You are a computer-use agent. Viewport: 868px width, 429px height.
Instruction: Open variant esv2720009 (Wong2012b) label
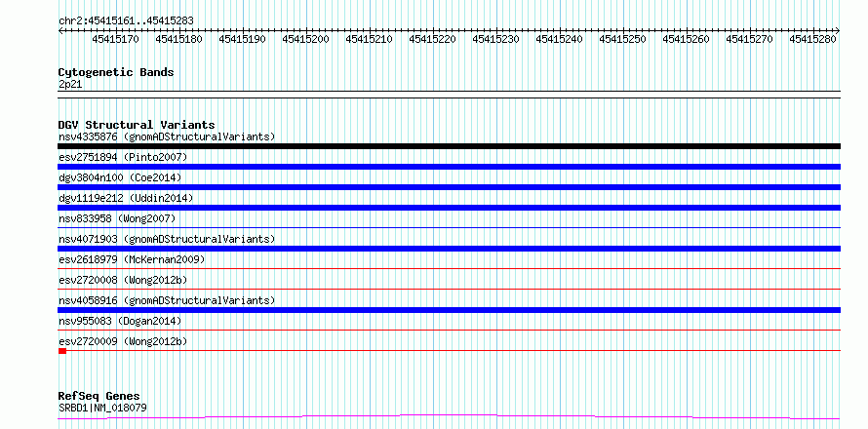pyautogui.click(x=123, y=341)
